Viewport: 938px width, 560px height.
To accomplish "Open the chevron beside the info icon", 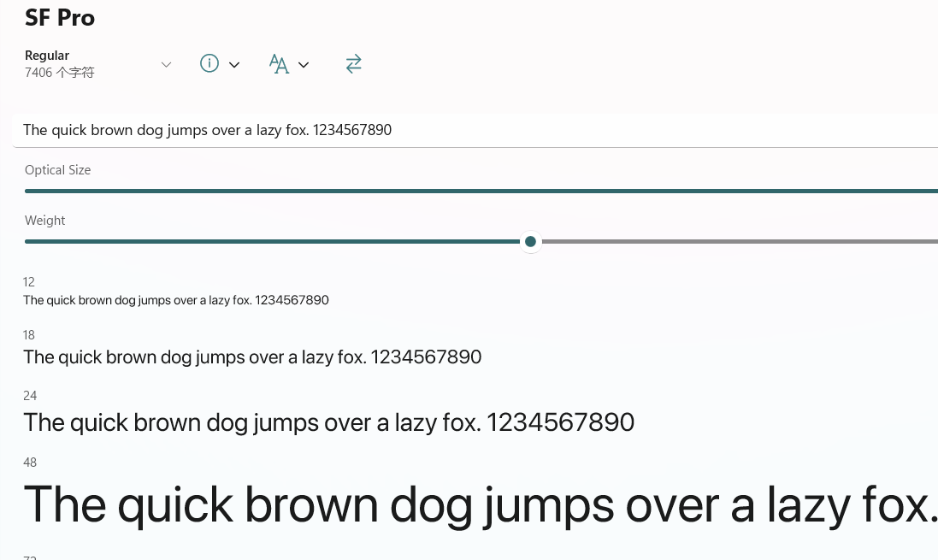I will pyautogui.click(x=234, y=65).
